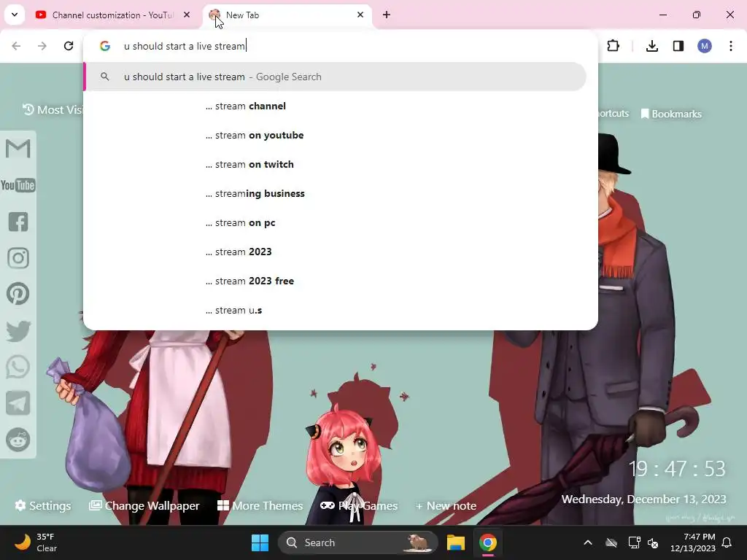Screen dimensions: 747x560
Task: Click the network display tray icon
Action: tap(634, 542)
